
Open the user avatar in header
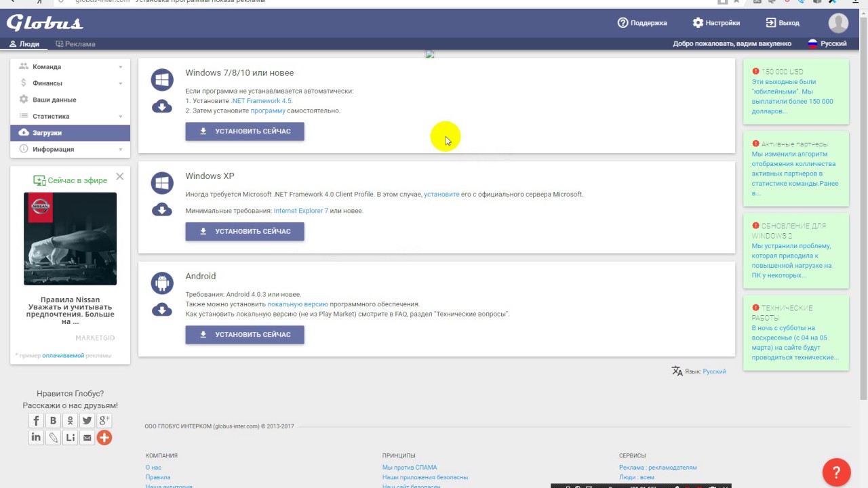click(838, 23)
